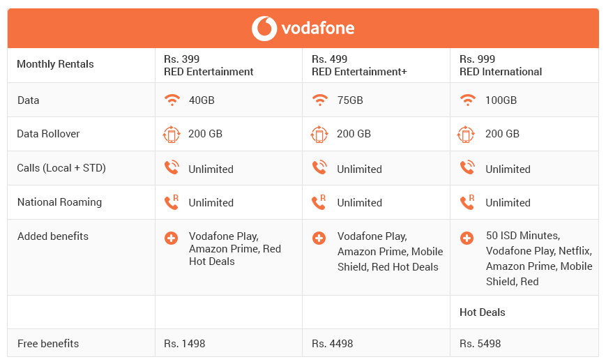Screen dimensions: 606x364
Task: Click the calls phone icon in Rs. 499 column
Action: [319, 167]
